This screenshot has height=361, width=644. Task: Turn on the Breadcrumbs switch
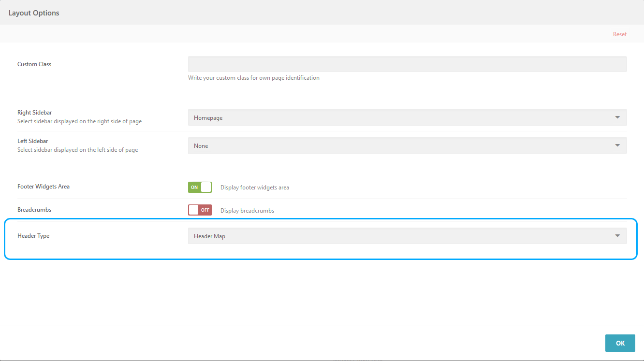(200, 210)
